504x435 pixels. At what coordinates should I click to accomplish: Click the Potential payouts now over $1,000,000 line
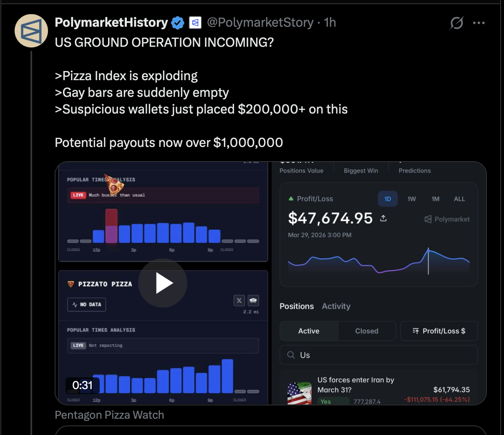click(169, 143)
